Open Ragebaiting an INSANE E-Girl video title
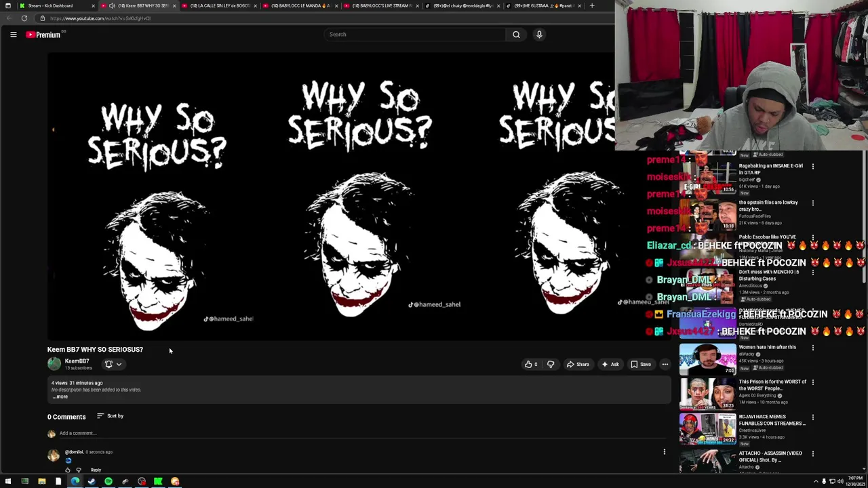The width and height of the screenshot is (868, 488). point(770,169)
